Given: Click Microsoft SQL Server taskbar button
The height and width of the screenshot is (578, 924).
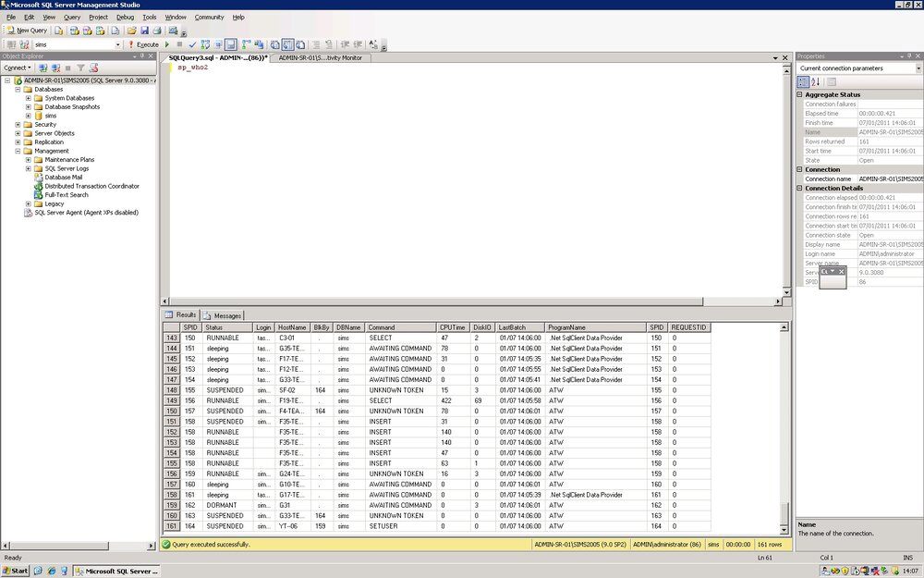Looking at the screenshot, I should coord(117,571).
